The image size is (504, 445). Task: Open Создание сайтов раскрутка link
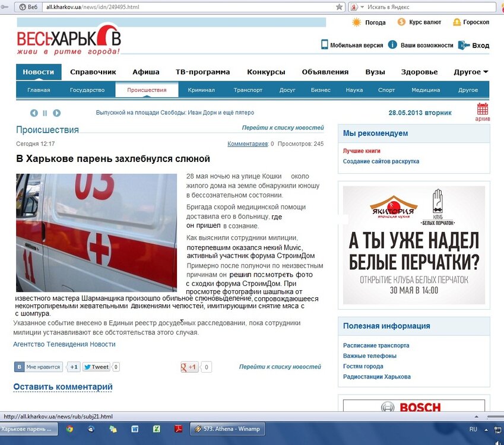click(381, 161)
